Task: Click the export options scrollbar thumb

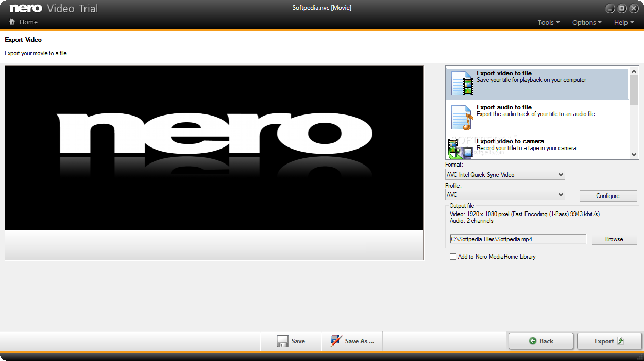Action: click(634, 90)
